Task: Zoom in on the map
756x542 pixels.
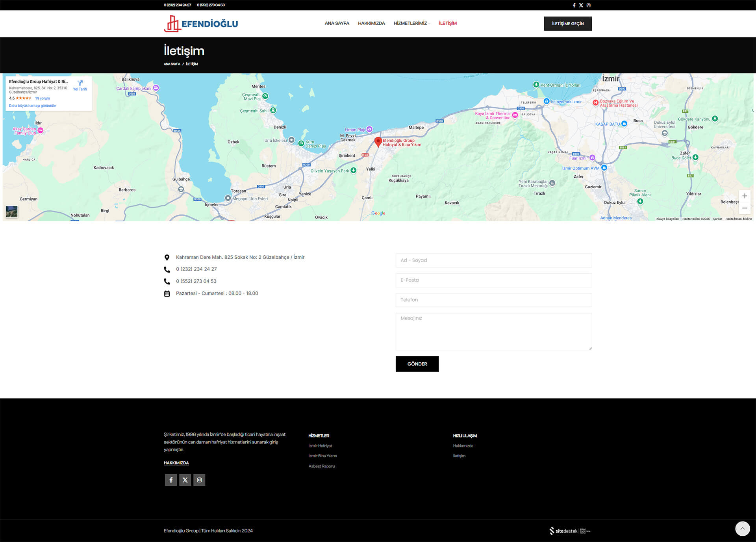Action: 744,196
